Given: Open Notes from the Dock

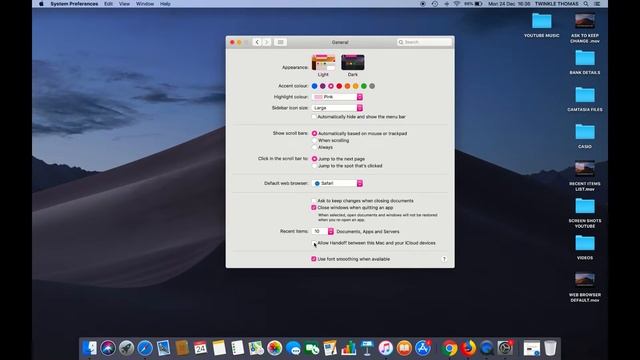Looking at the screenshot, I should pyautogui.click(x=219, y=348).
